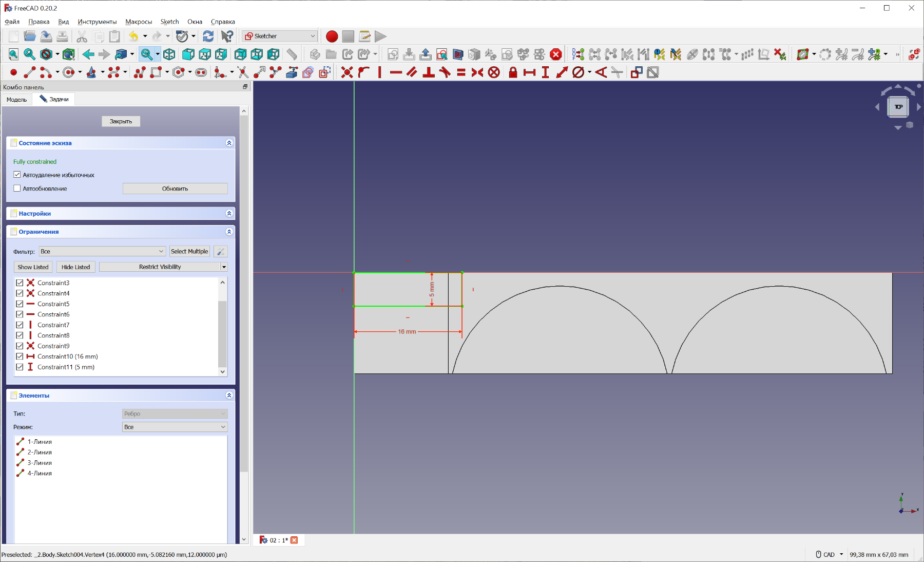The image size is (924, 562).
Task: Enable the auto-update checkbox
Action: click(x=17, y=189)
